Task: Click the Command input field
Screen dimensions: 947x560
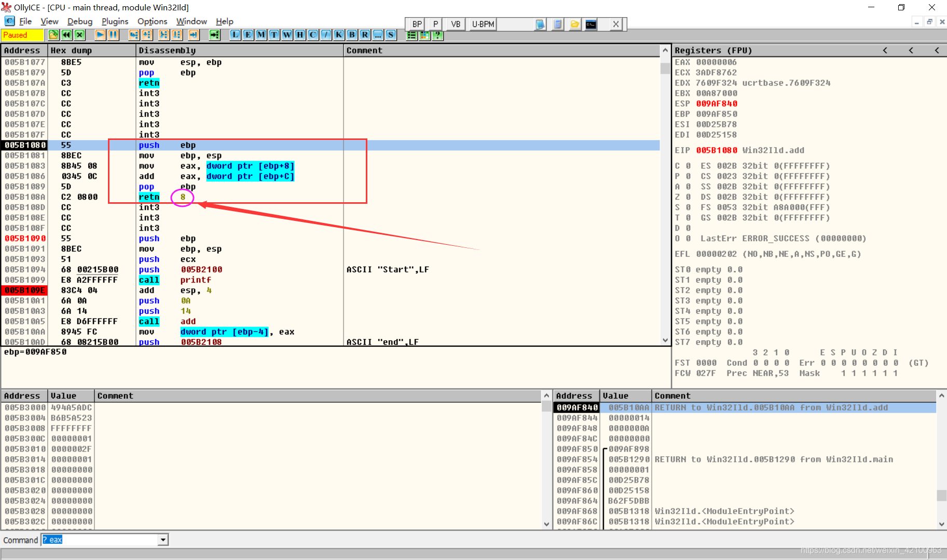Action: click(x=100, y=540)
